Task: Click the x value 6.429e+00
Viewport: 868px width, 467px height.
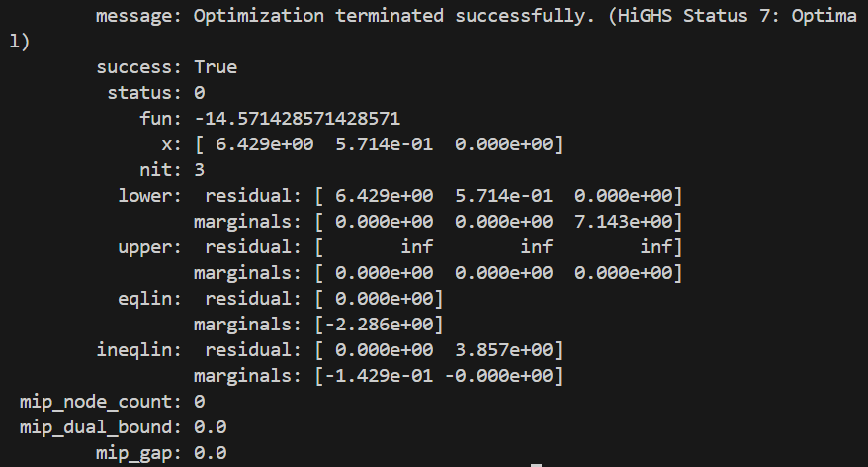Action: [x=264, y=144]
